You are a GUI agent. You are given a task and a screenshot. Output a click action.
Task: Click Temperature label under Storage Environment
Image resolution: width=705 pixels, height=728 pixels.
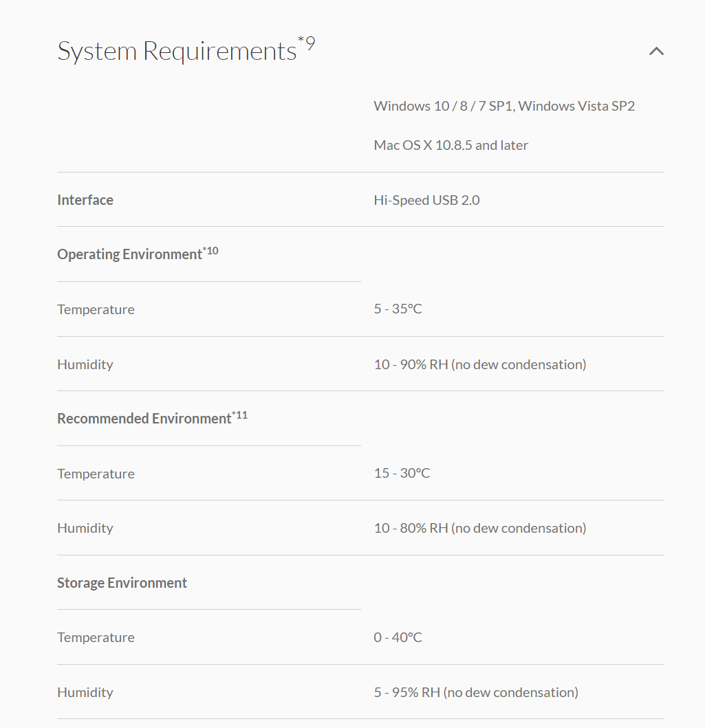96,637
